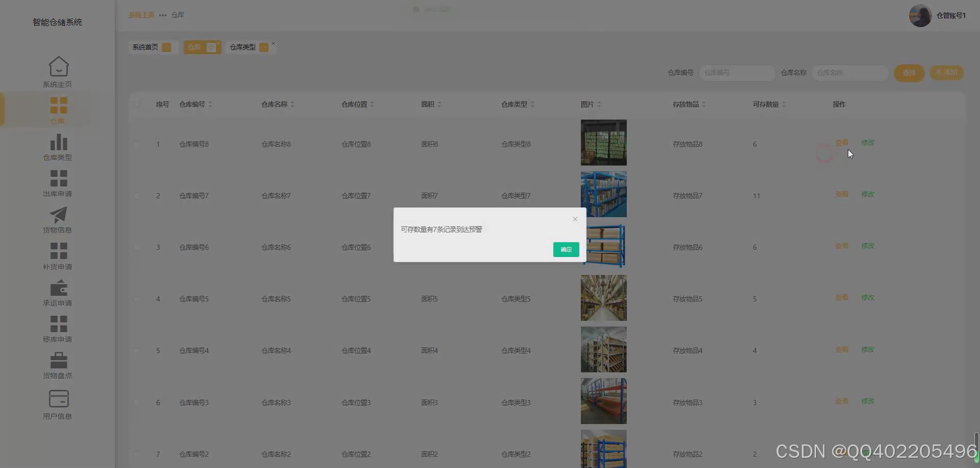This screenshot has height=468, width=980.
Task: Click 修改 for row 仓库编号3
Action: pyautogui.click(x=868, y=401)
